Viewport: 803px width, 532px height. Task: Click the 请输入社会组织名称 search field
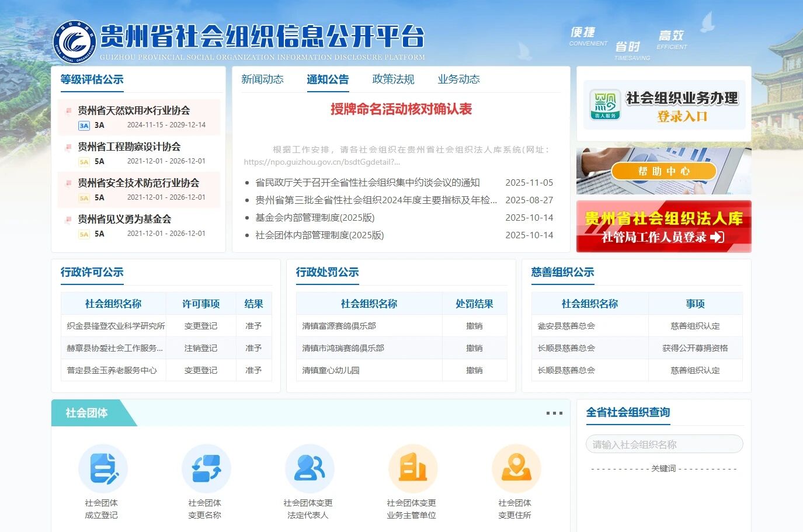664,444
